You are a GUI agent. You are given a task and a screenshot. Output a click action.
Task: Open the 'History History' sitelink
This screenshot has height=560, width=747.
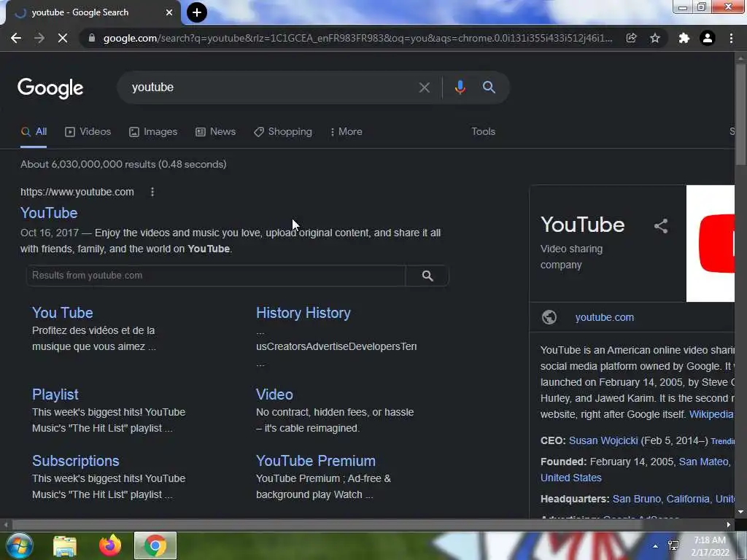pyautogui.click(x=303, y=313)
